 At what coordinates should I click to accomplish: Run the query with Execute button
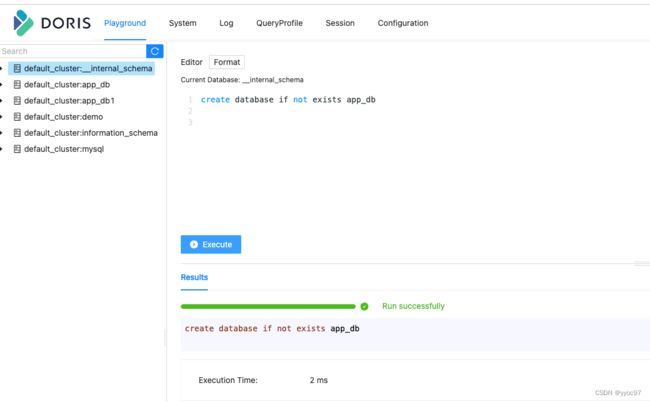[x=211, y=245]
